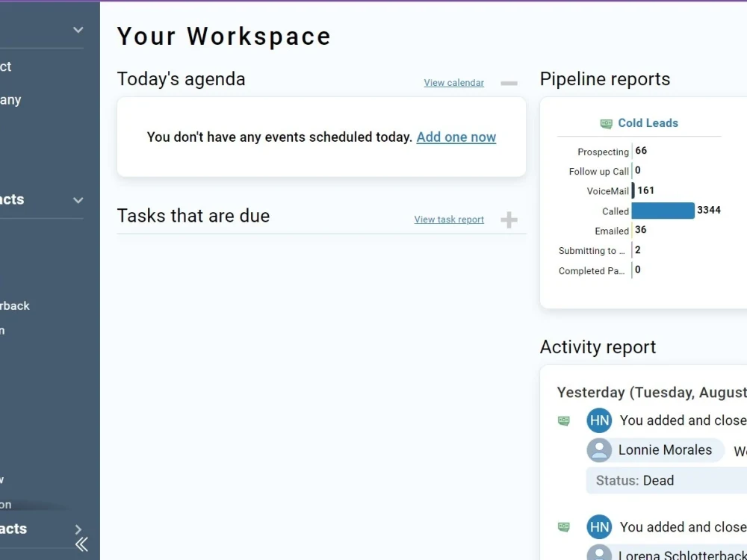
Task: Expand the top sidebar section chevron
Action: coord(78,30)
